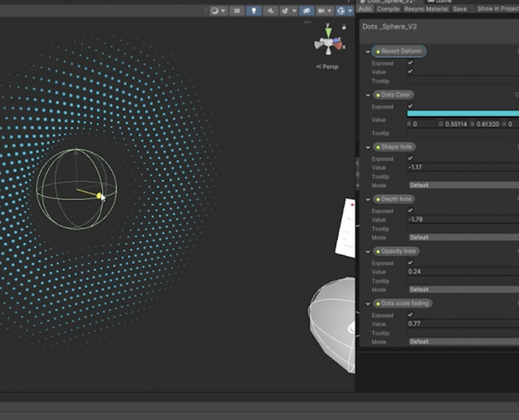Toggle scene lighting lightbulb icon
This screenshot has width=519, height=420.
(253, 11)
